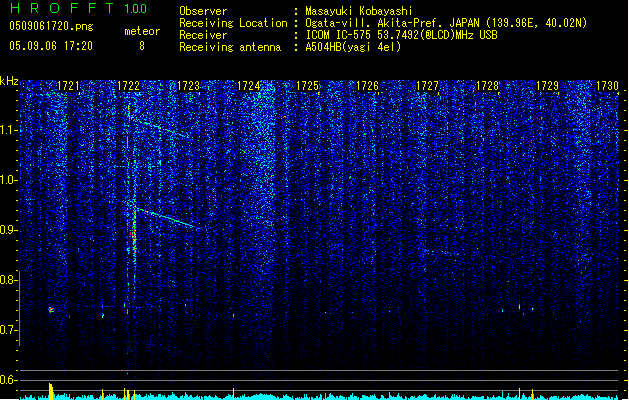Viewport: 629px width, 400px height.
Task: Pick the 1730 time marker
Action: coord(607,86)
